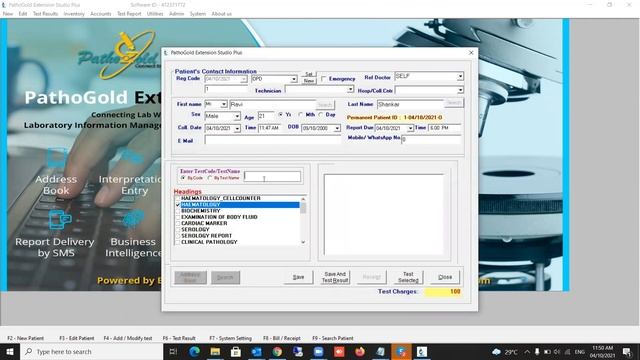Click the Save button
The width and height of the screenshot is (640, 360).
coord(298,277)
